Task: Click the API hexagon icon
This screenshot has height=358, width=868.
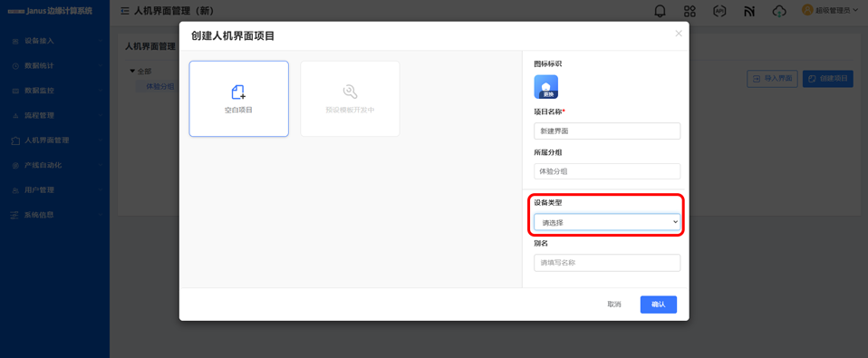Action: tap(719, 11)
